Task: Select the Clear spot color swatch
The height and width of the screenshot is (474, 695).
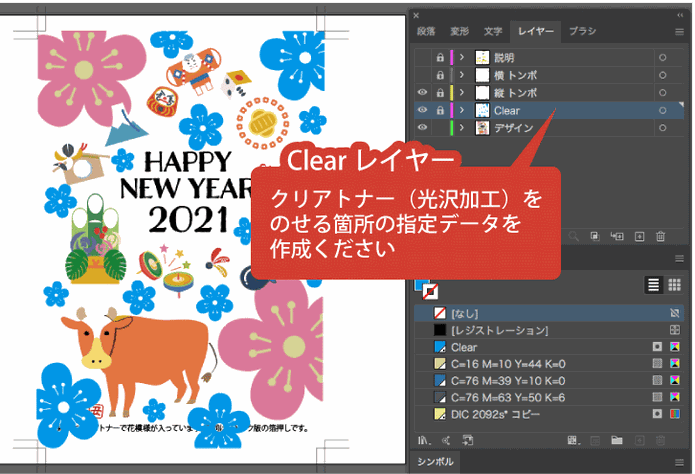Action: point(549,347)
